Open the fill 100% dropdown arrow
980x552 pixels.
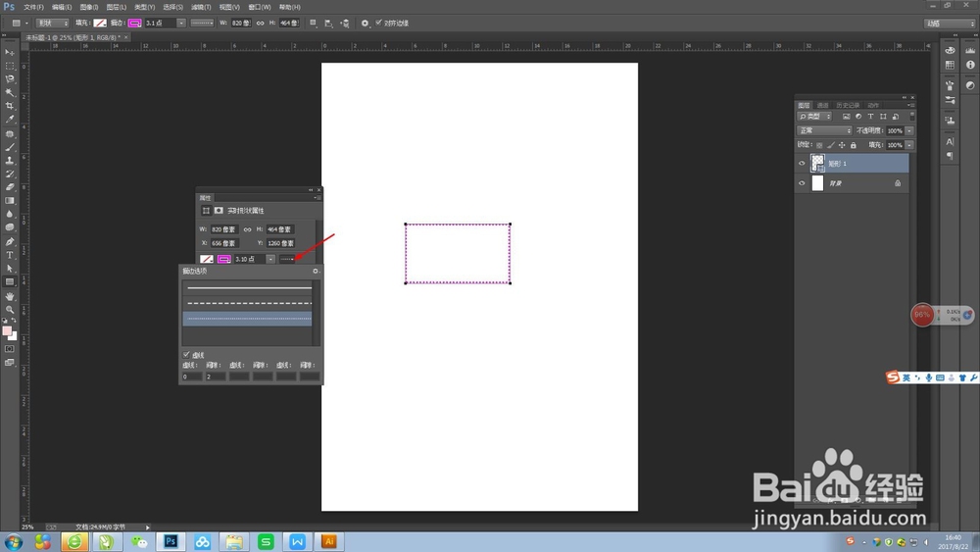[x=909, y=145]
